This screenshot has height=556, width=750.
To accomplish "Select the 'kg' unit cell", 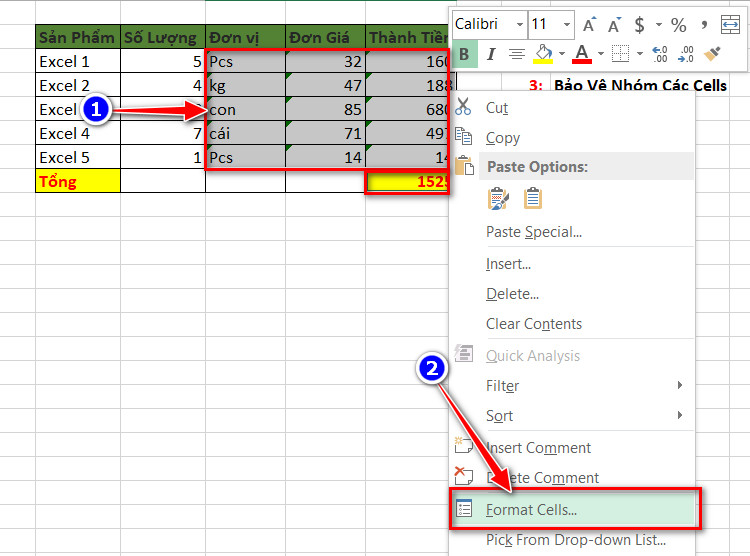I will point(245,85).
